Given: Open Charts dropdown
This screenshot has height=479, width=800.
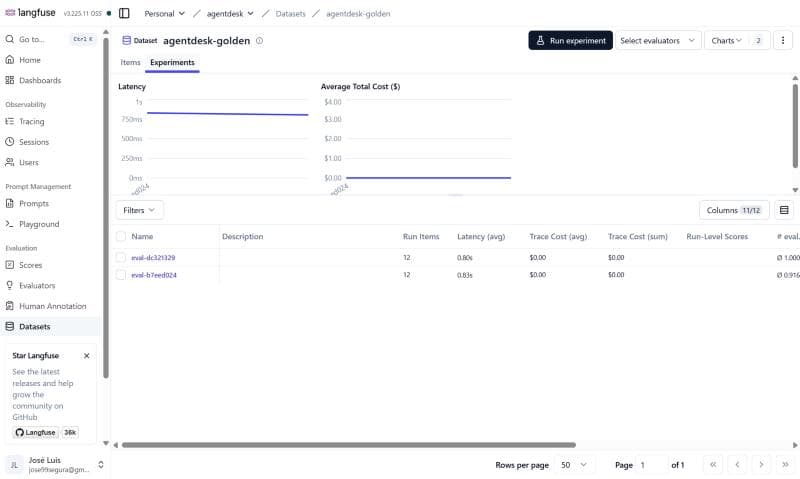Looking at the screenshot, I should click(737, 40).
